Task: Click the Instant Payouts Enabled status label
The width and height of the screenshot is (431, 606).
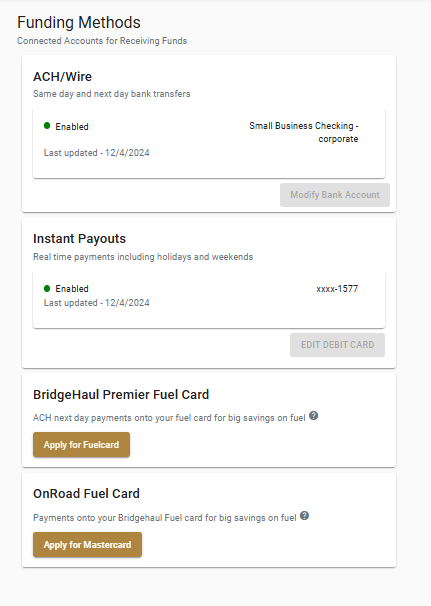Action: [72, 289]
